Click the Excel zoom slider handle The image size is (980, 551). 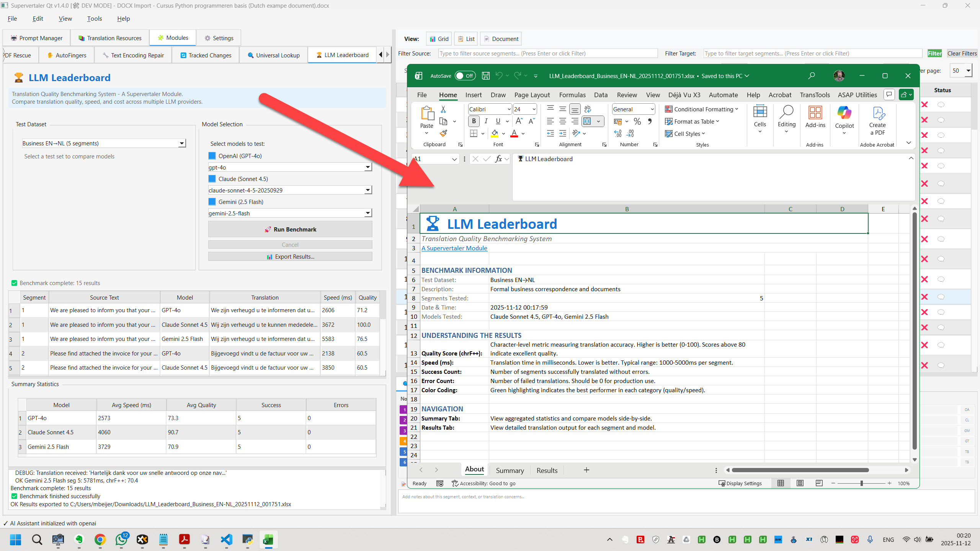coord(861,483)
